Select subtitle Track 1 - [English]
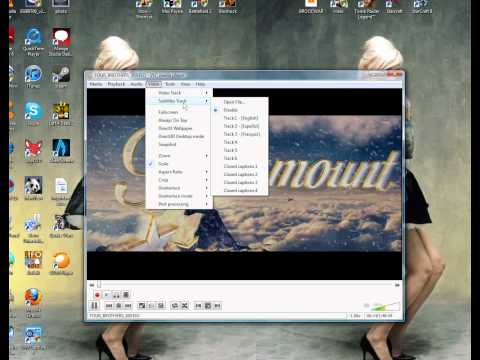Screen dimensions: 480x360 click(x=240, y=118)
